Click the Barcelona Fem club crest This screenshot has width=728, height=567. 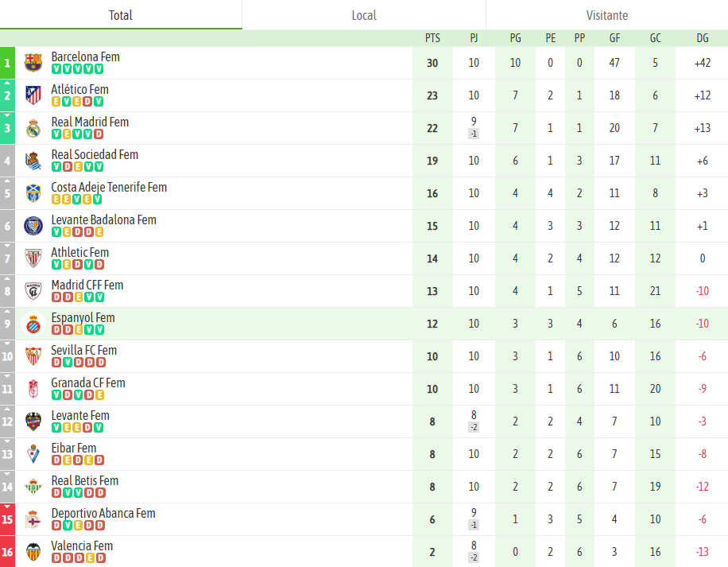pyautogui.click(x=33, y=62)
